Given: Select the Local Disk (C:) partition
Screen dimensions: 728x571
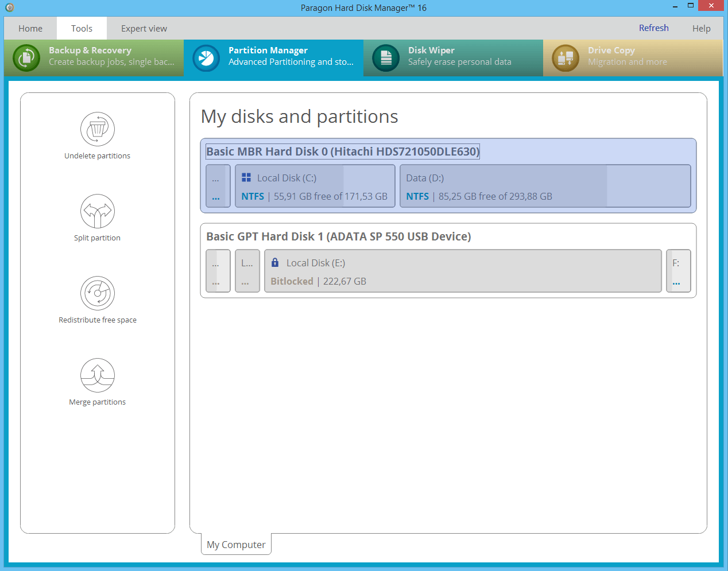Looking at the screenshot, I should pos(315,185).
